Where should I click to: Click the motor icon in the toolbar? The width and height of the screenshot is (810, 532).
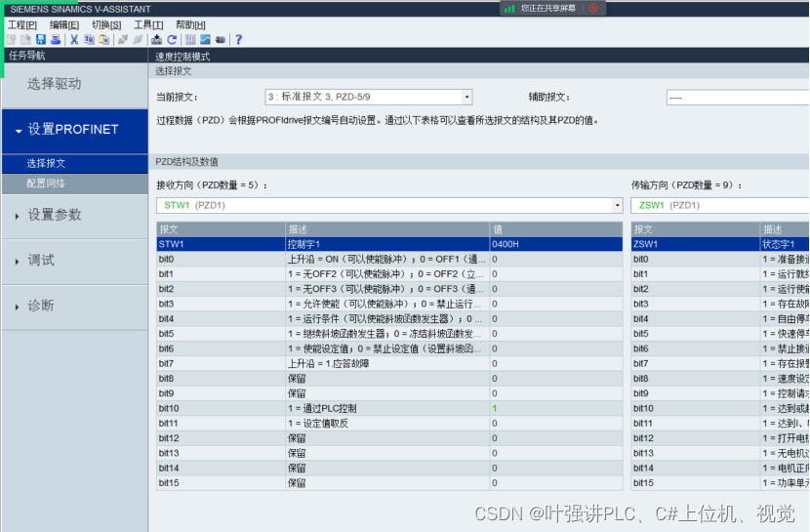tap(221, 40)
